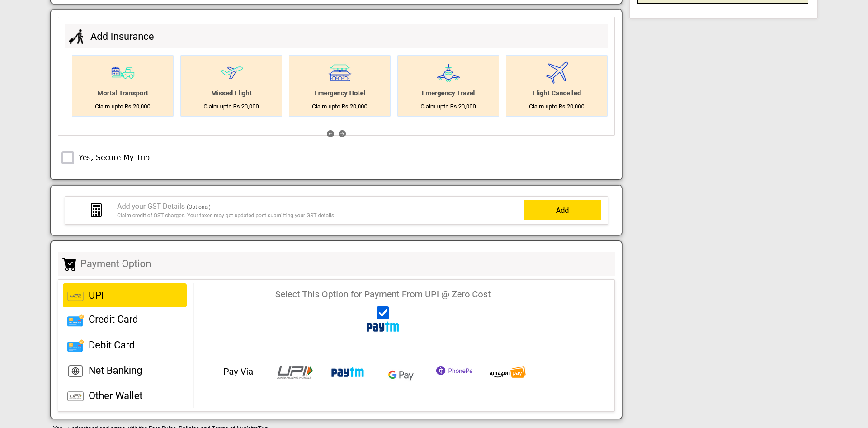Click Select This Option for Payment text
This screenshot has width=868, height=428.
click(x=383, y=295)
